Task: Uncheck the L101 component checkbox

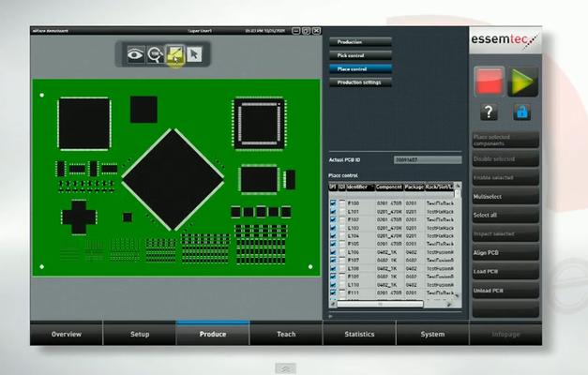Action: tap(333, 212)
